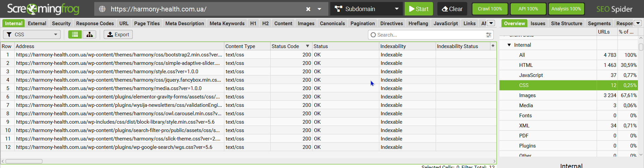Open the CSS filter dropdown
This screenshot has width=644, height=168.
pos(32,35)
